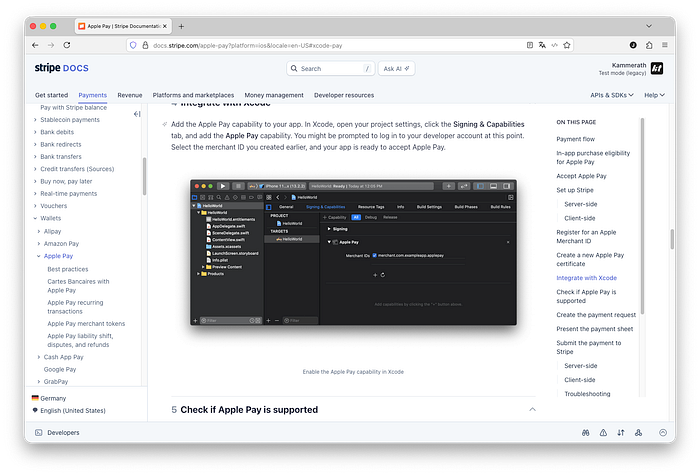The height and width of the screenshot is (475, 700).
Task: Open a new browser tab
Action: (181, 26)
